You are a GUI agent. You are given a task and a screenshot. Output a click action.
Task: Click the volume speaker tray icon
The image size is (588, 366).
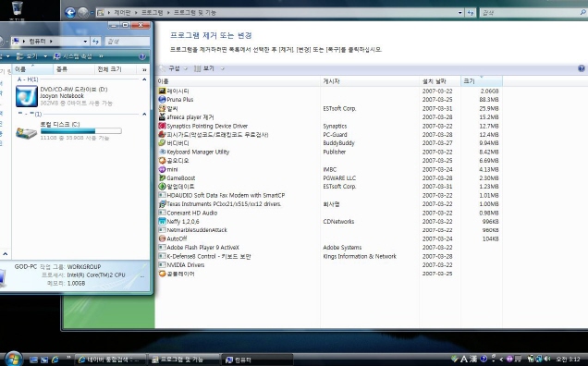pyautogui.click(x=547, y=359)
